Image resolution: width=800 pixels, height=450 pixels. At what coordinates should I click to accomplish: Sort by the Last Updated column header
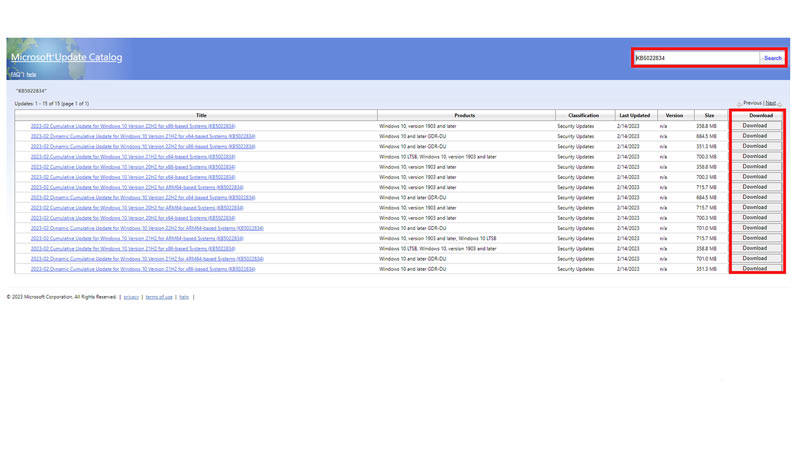(x=635, y=115)
